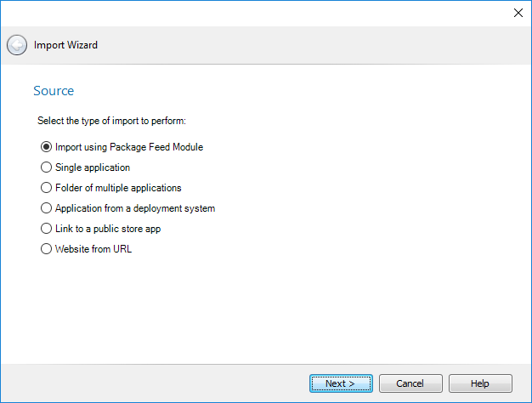Click the 'Select the type of import' instruction
This screenshot has width=532, height=403.
111,122
